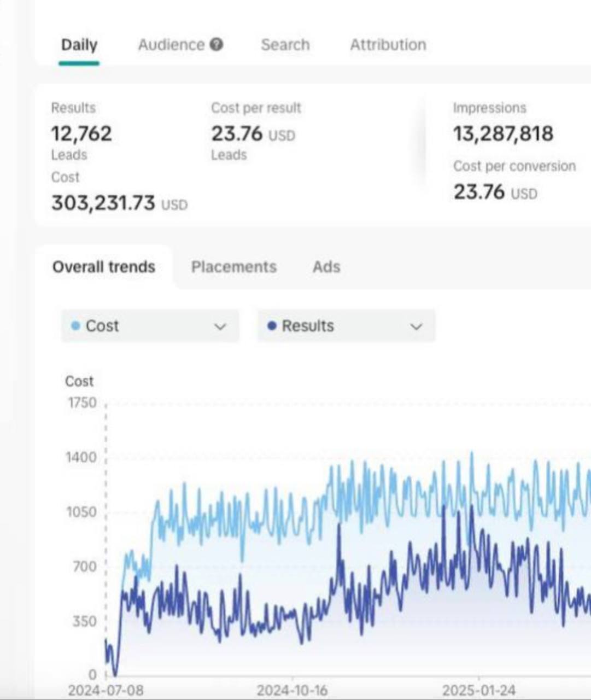Viewport: 591px width, 700px height.
Task: Click the Impressions label
Action: 489,108
